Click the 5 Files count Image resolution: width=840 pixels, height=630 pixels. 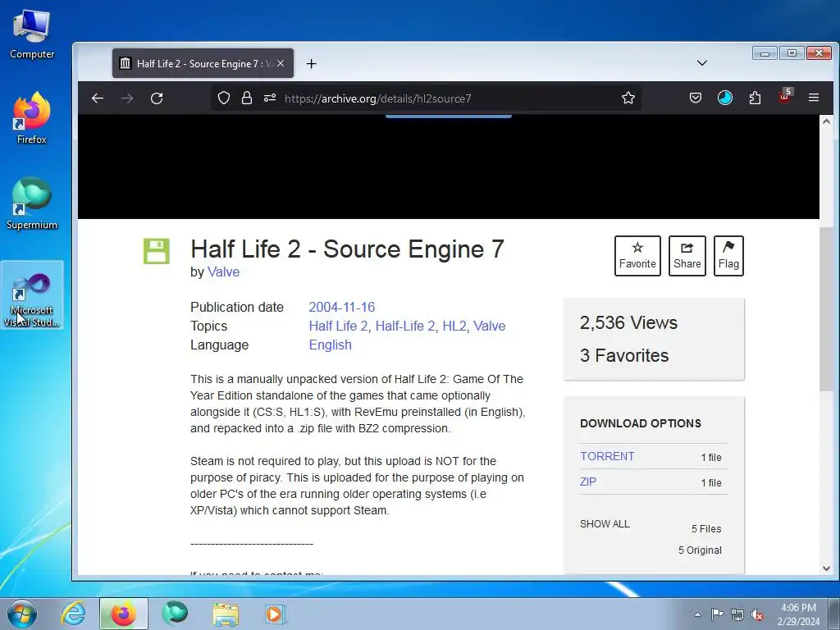point(706,529)
